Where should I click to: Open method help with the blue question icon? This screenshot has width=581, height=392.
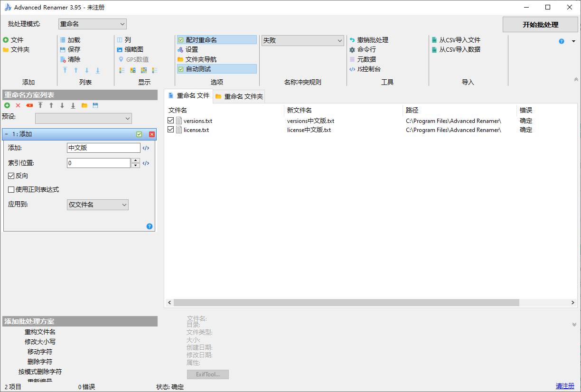[150, 226]
